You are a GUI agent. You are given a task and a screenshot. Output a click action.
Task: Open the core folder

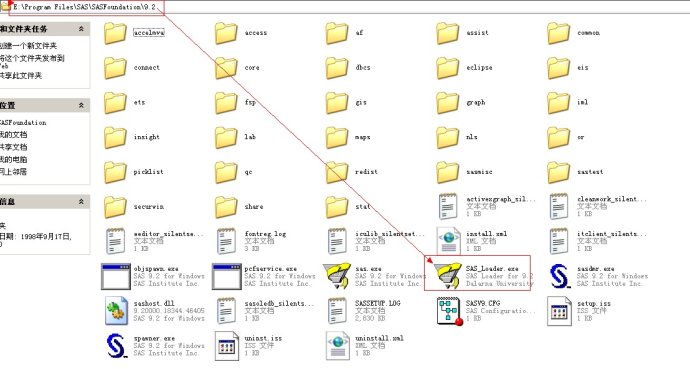pyautogui.click(x=226, y=68)
